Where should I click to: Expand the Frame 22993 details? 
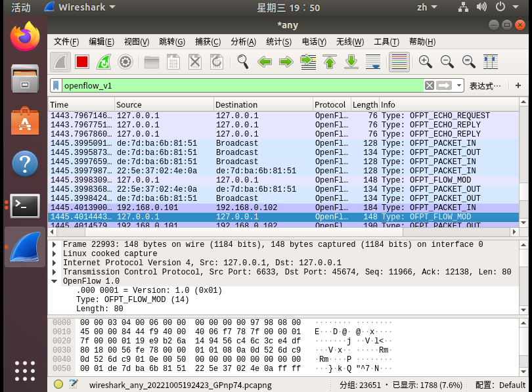(x=55, y=244)
